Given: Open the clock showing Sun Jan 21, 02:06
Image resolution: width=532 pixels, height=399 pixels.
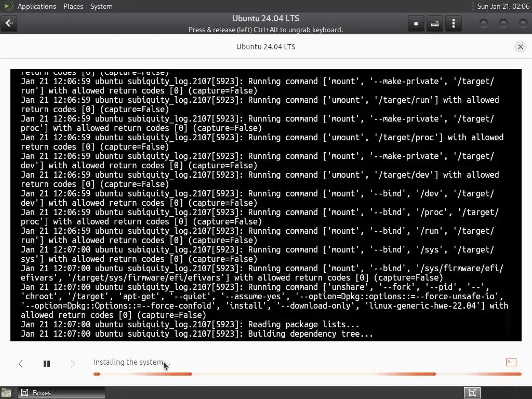Looking at the screenshot, I should (503, 6).
